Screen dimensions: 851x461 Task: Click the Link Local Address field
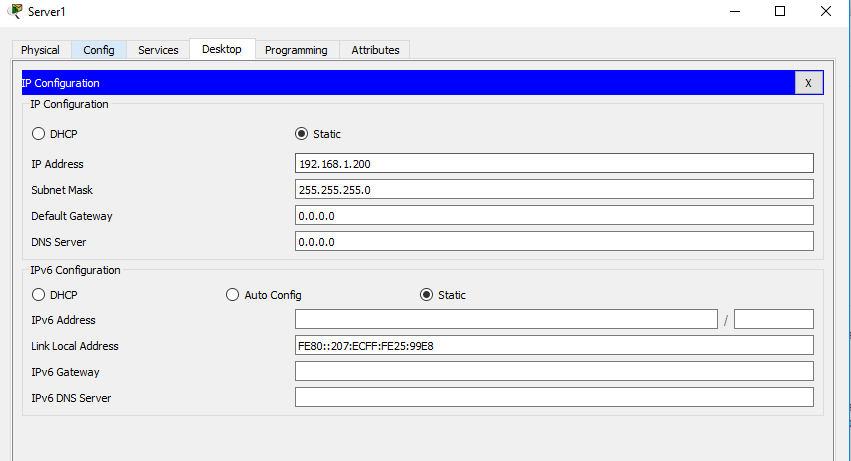tap(554, 345)
